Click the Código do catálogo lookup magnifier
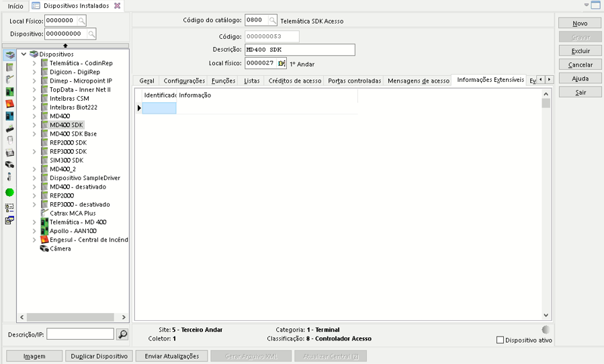 272,21
